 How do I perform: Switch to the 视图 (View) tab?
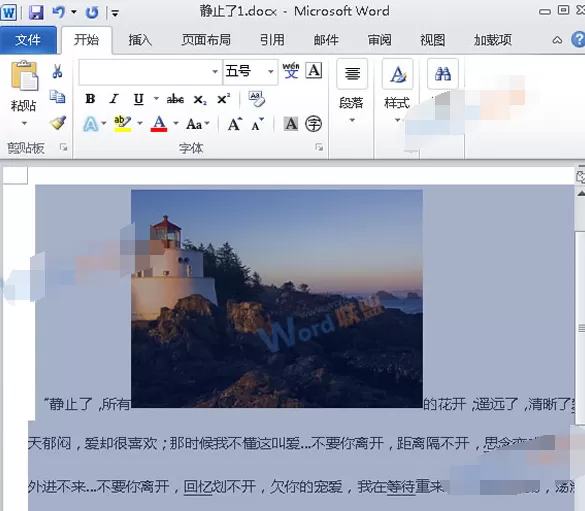(x=433, y=40)
